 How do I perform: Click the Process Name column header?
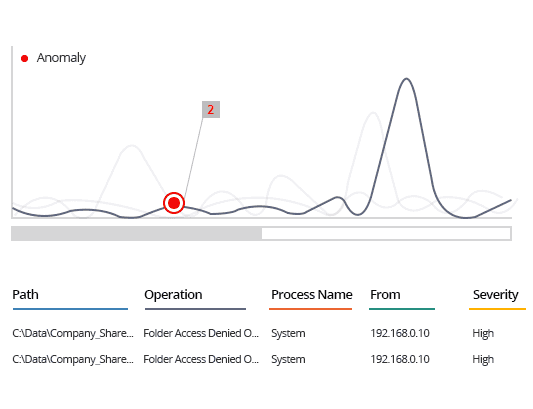[312, 294]
